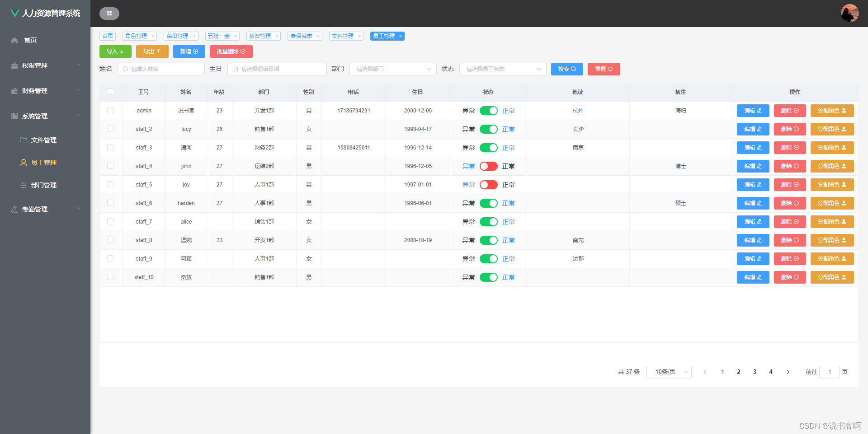Click the 文件管理 folder icon
This screenshot has height=434, width=868.
pos(24,140)
